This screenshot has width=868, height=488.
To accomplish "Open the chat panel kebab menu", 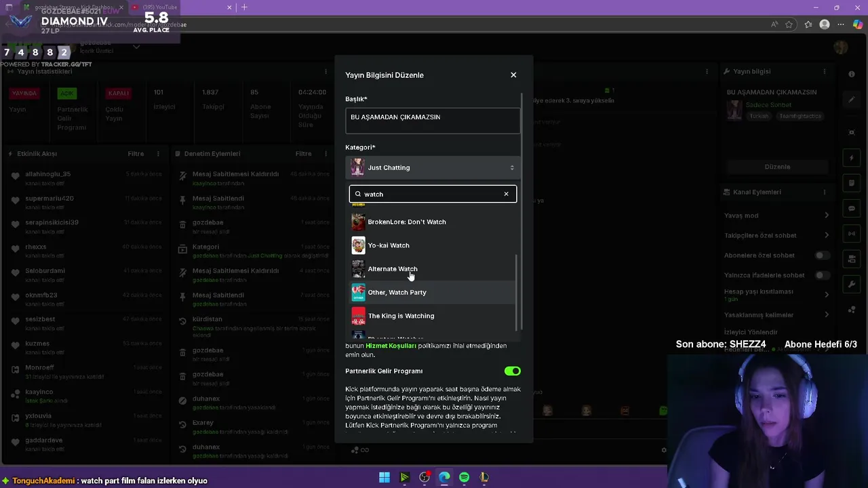I will pos(707,71).
